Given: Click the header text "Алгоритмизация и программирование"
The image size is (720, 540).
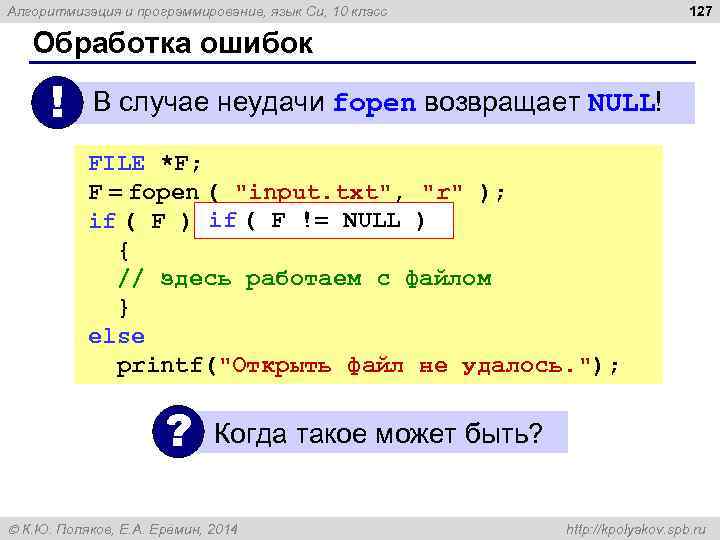Looking at the screenshot, I should click(x=136, y=11).
